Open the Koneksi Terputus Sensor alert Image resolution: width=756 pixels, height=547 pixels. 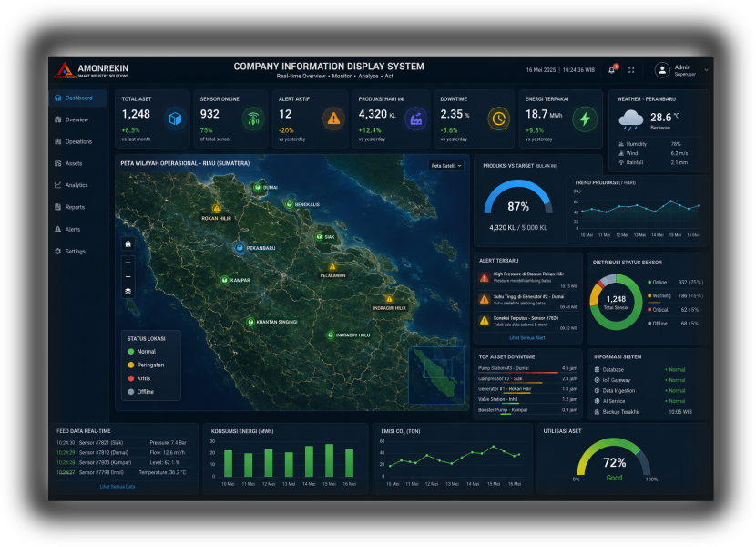528,322
